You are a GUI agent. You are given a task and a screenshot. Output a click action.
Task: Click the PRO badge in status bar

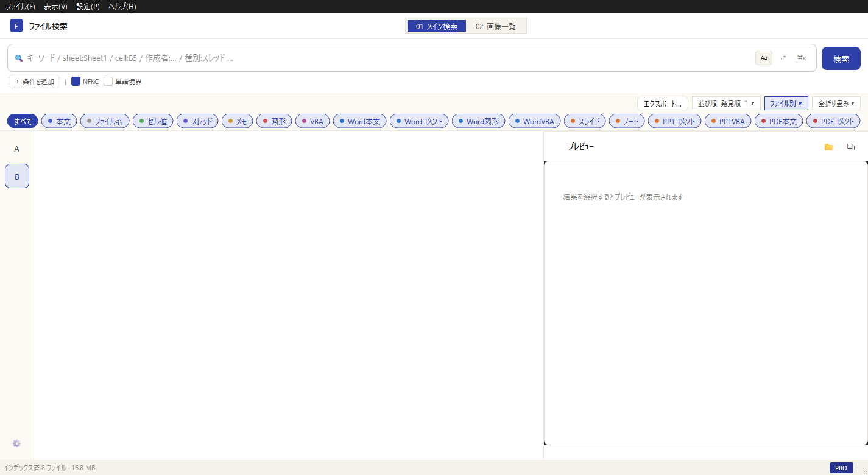841,468
